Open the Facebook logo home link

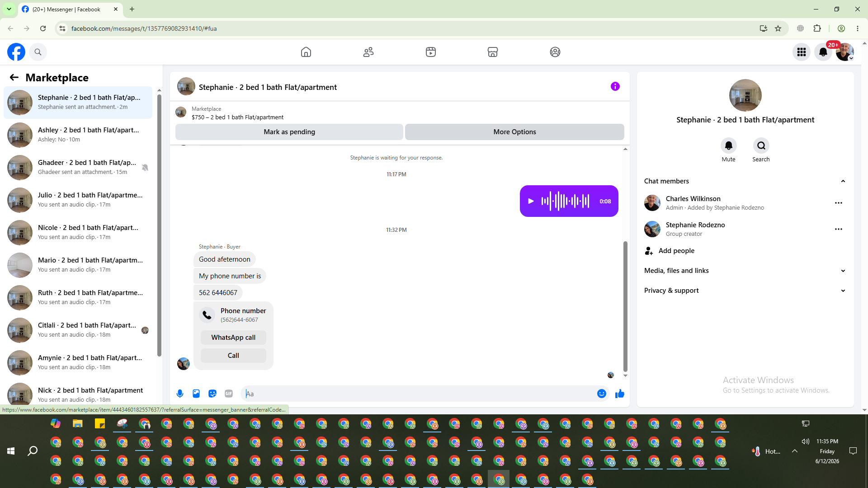[16, 52]
